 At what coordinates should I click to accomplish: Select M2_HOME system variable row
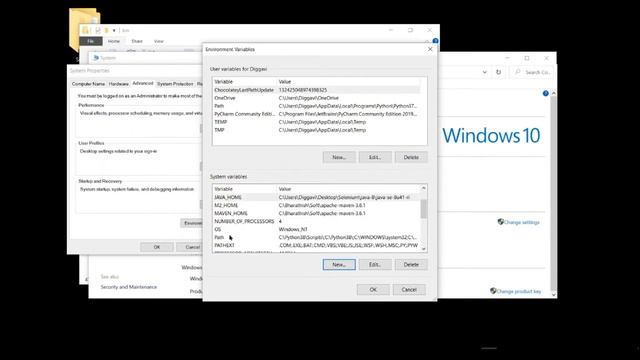pyautogui.click(x=317, y=205)
